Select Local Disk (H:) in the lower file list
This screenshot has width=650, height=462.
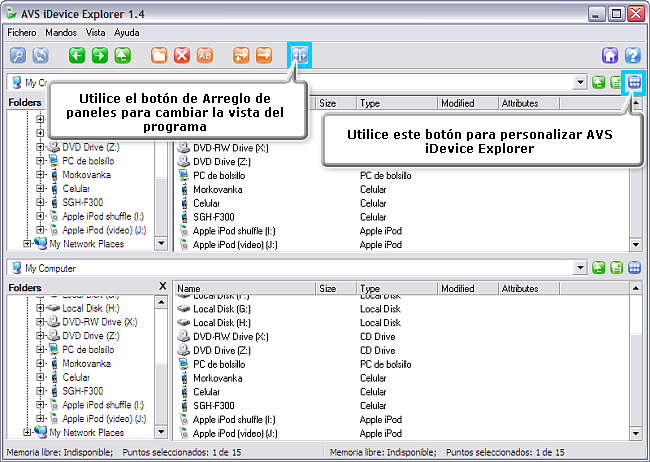click(222, 323)
